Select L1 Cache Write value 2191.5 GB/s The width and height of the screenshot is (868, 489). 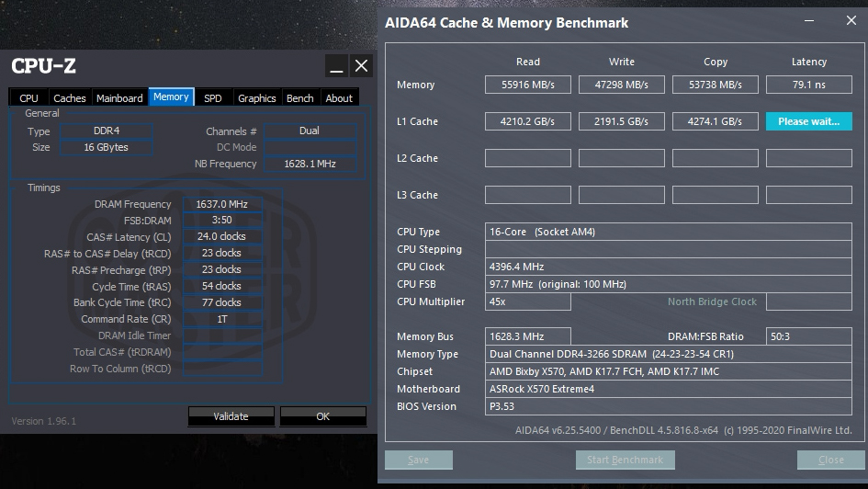(622, 121)
